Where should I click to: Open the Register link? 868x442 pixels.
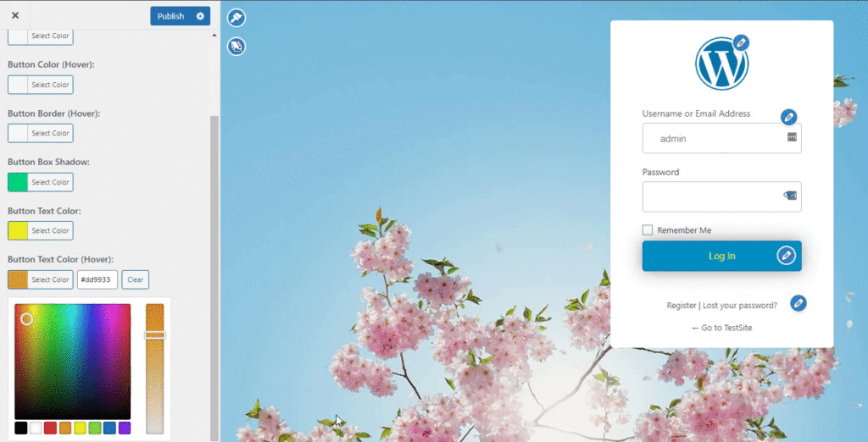(x=681, y=306)
